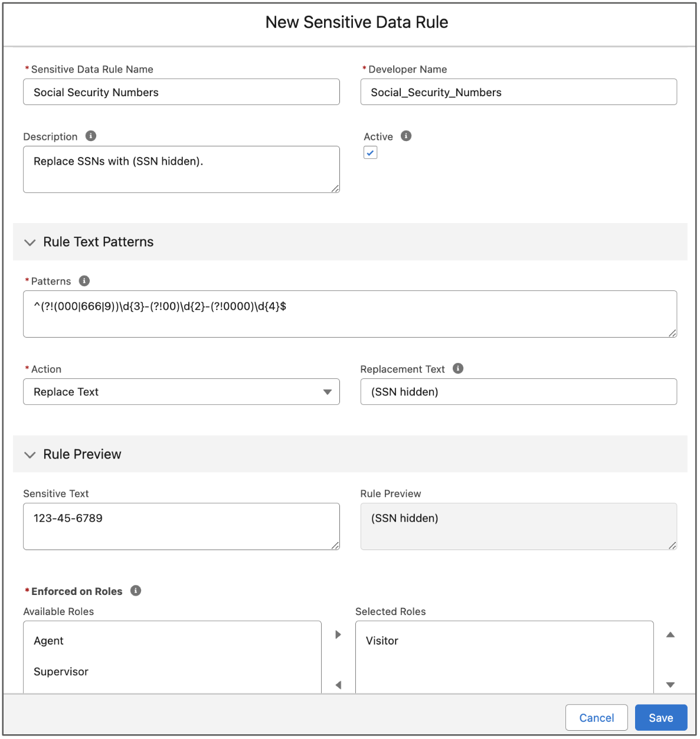Uncheck the Active checkbox
The width and height of the screenshot is (700, 739).
click(371, 153)
